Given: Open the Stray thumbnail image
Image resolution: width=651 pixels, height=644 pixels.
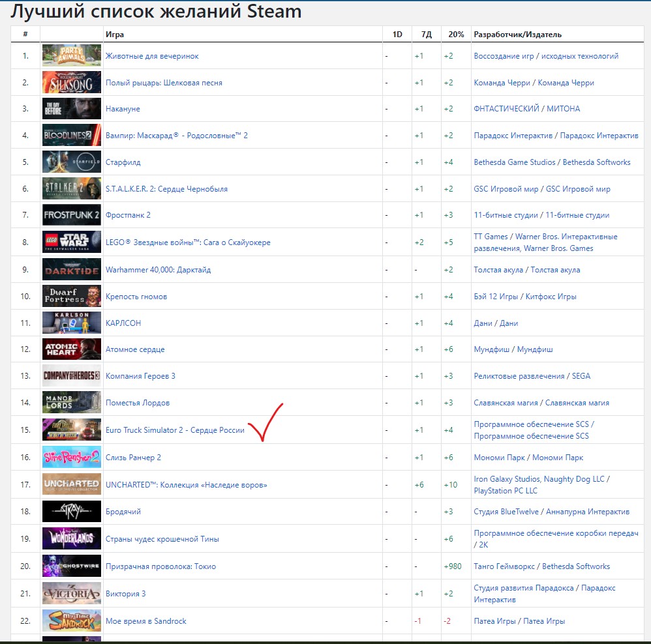Looking at the screenshot, I should pyautogui.click(x=71, y=511).
